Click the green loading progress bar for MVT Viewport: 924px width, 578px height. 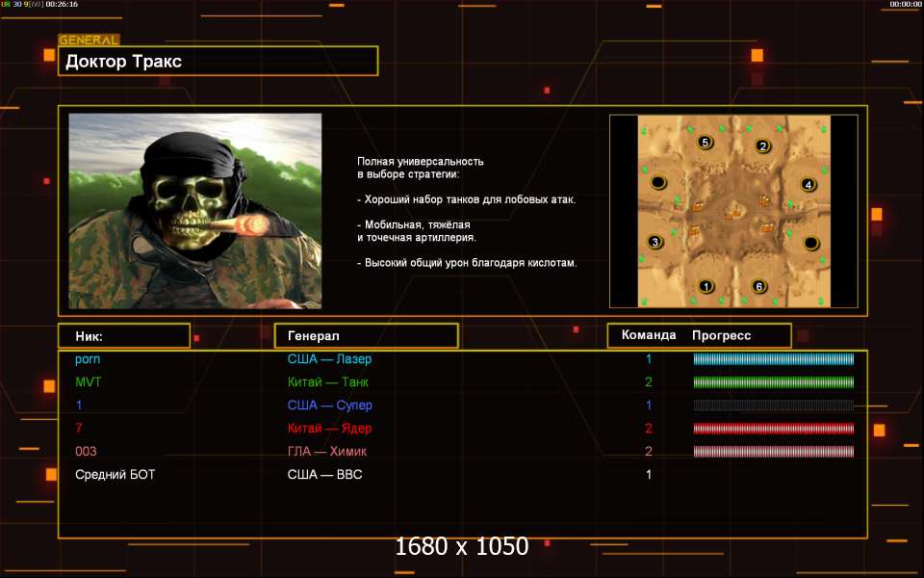pos(773,382)
